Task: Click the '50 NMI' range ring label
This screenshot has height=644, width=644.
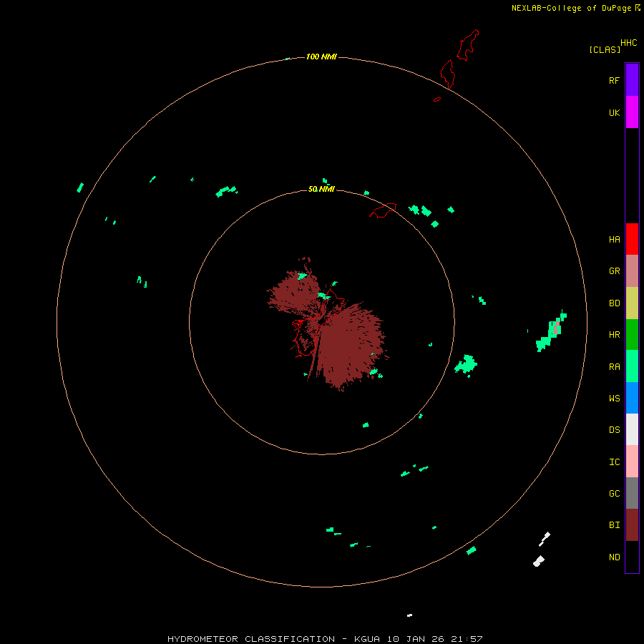Action: point(321,189)
